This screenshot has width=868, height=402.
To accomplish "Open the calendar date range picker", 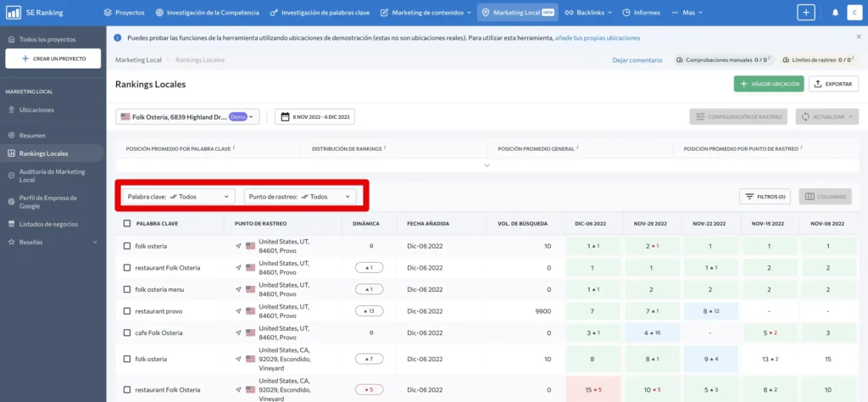I will (315, 117).
